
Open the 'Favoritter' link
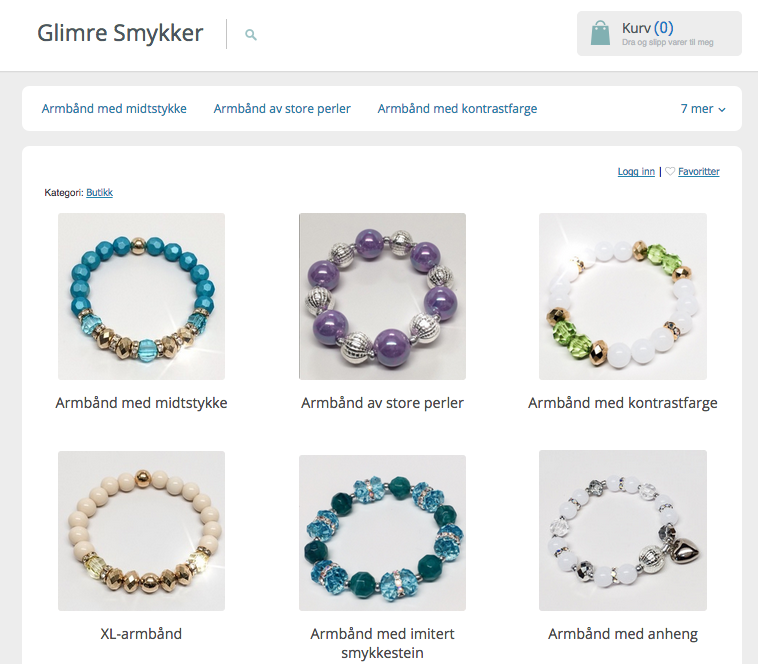699,171
